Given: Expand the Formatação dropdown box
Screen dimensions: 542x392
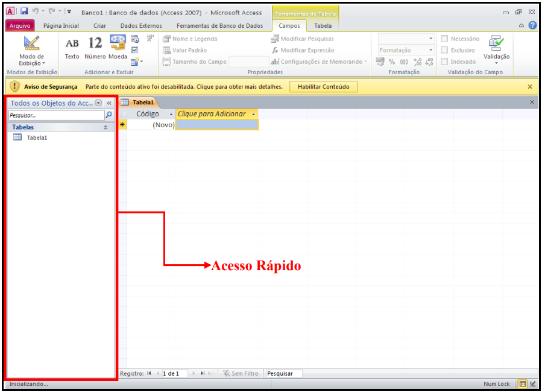Looking at the screenshot, I should (x=431, y=51).
